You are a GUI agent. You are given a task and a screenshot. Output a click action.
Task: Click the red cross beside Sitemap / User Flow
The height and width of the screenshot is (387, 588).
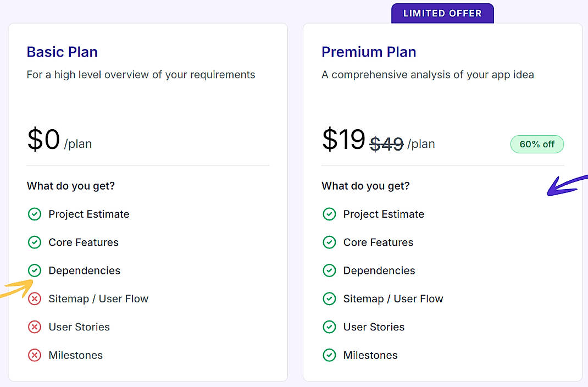coord(35,298)
